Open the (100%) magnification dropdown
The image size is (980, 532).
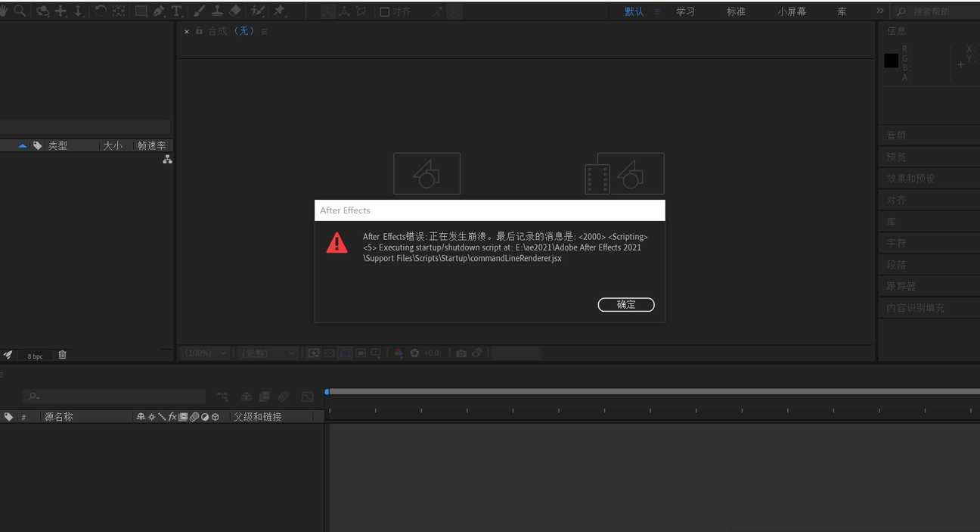pos(204,353)
